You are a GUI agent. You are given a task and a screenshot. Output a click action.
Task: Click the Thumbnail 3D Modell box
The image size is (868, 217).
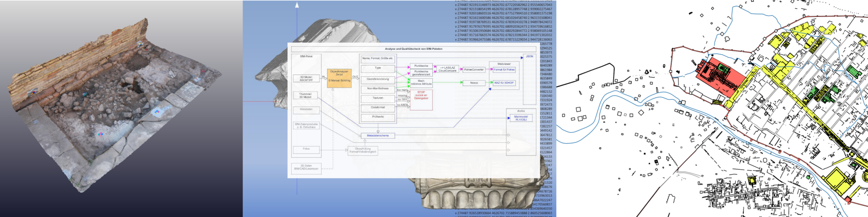pyautogui.click(x=305, y=95)
